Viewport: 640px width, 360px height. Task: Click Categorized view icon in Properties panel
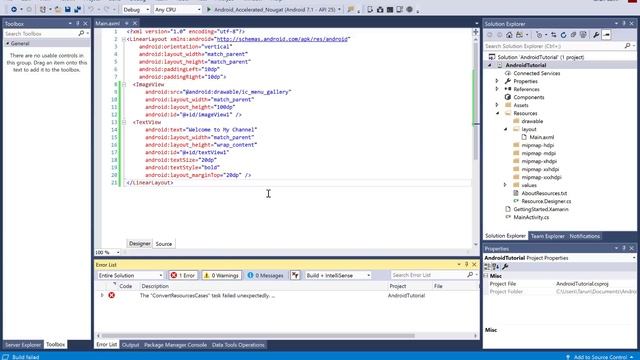click(487, 267)
